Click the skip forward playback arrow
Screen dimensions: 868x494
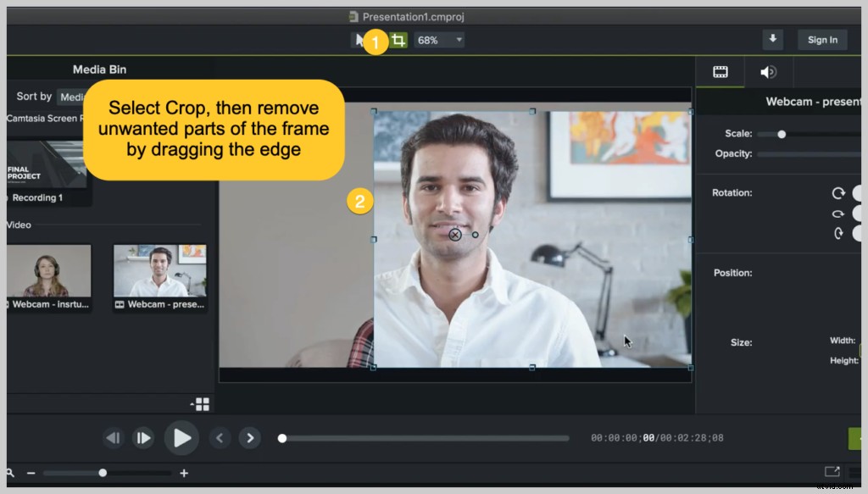(x=249, y=438)
